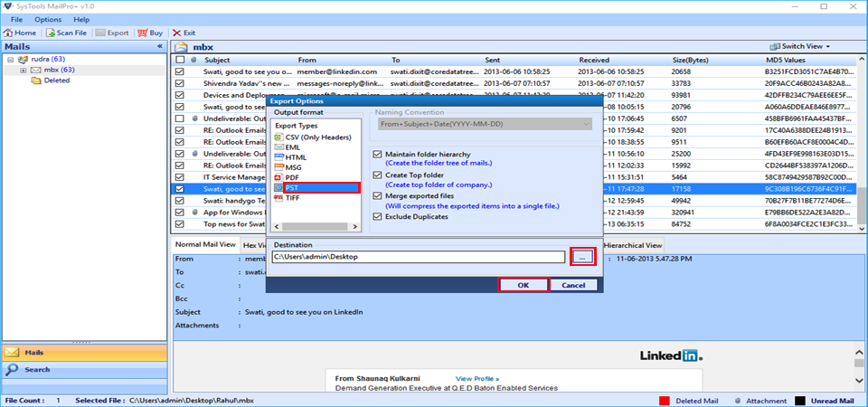The height and width of the screenshot is (407, 868).
Task: Click the Destination path input field
Action: tap(418, 257)
